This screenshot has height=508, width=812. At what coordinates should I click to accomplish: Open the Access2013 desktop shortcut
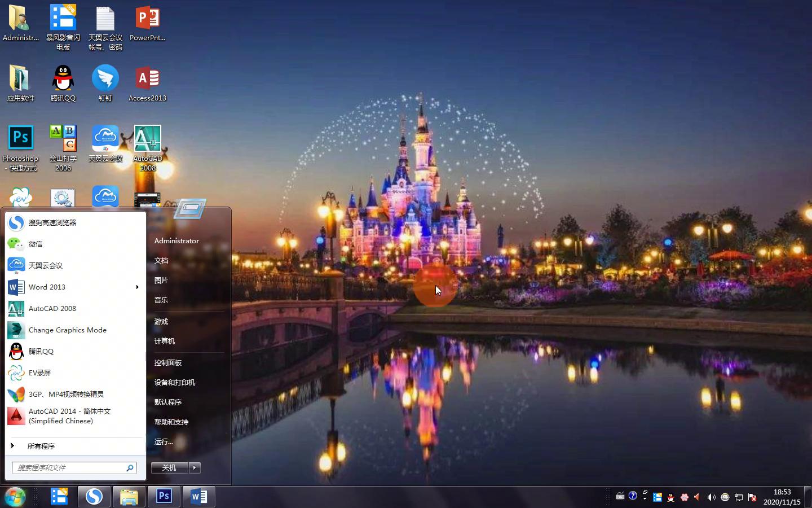(147, 79)
